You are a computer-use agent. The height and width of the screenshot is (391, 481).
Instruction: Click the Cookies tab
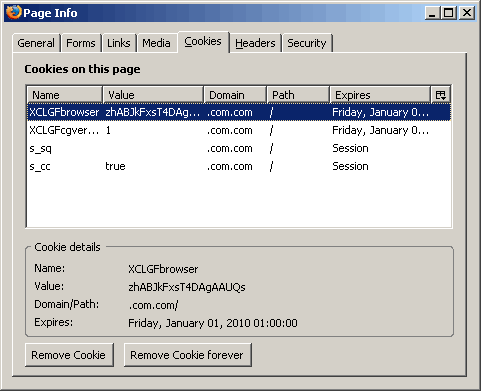click(203, 42)
